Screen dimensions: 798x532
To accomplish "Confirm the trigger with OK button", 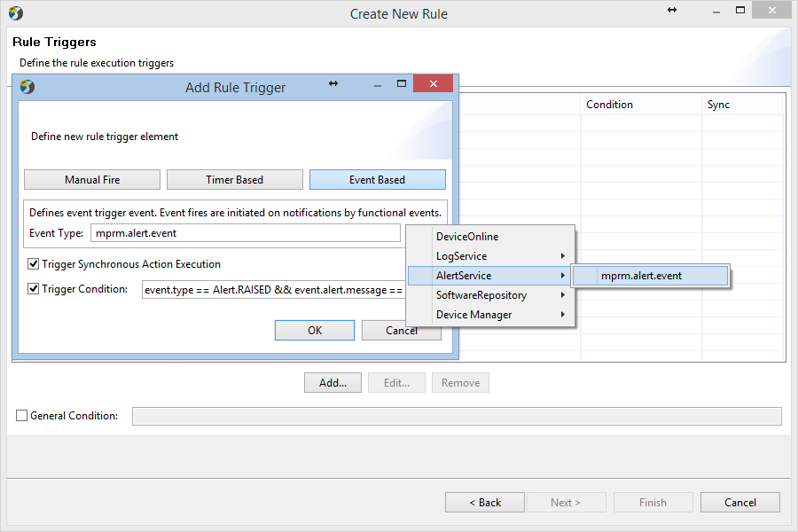I will coord(315,331).
